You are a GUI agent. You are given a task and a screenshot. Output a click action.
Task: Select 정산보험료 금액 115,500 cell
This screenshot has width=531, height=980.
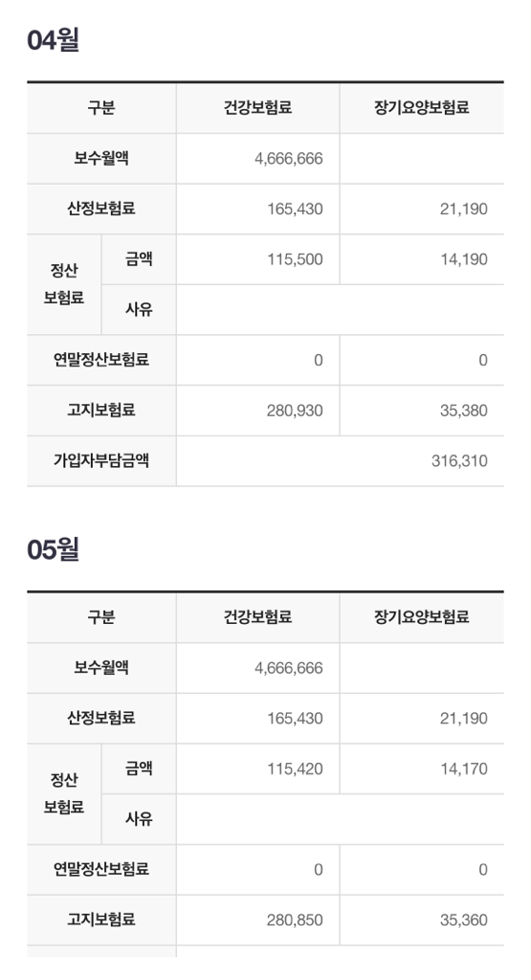(x=258, y=259)
